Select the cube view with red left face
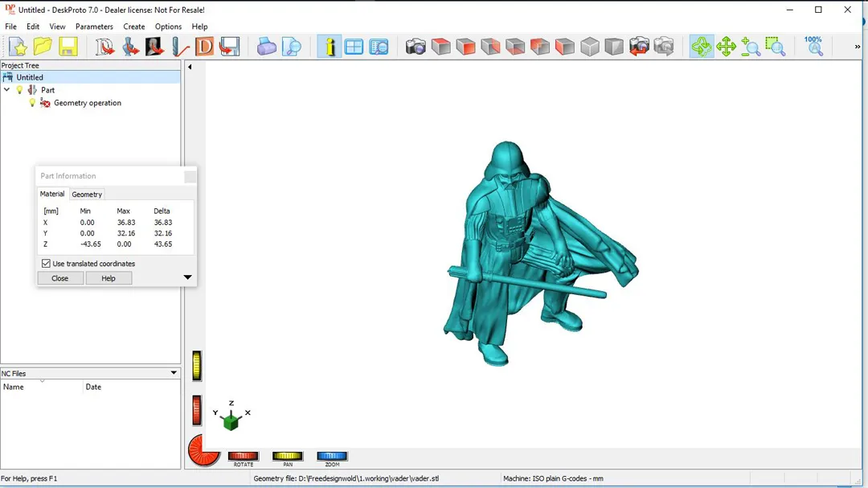868x488 pixels. [x=565, y=47]
